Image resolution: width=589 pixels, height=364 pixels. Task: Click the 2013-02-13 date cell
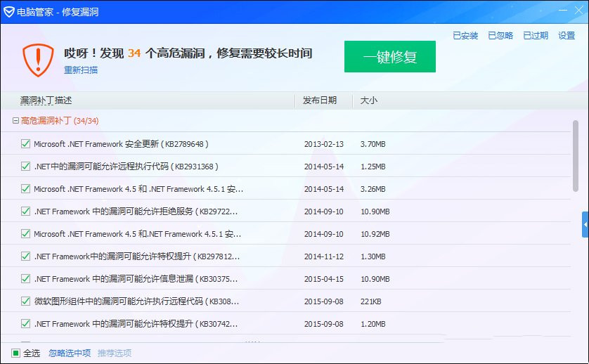click(x=324, y=144)
